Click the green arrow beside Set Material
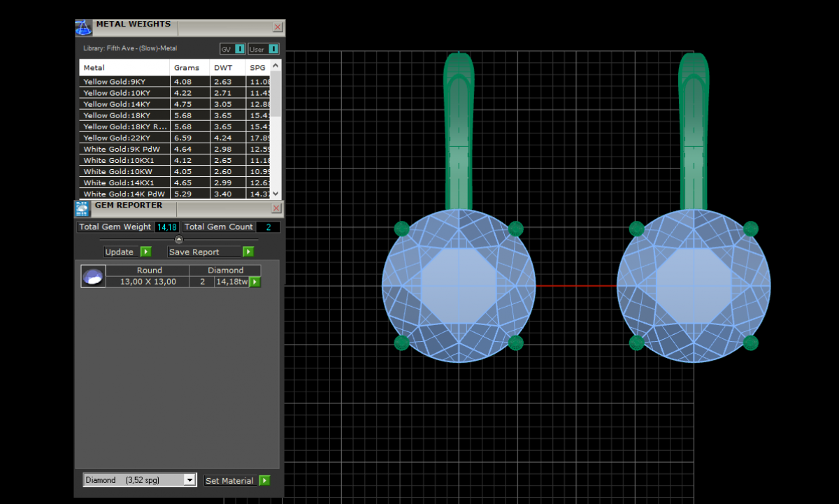 click(x=264, y=481)
